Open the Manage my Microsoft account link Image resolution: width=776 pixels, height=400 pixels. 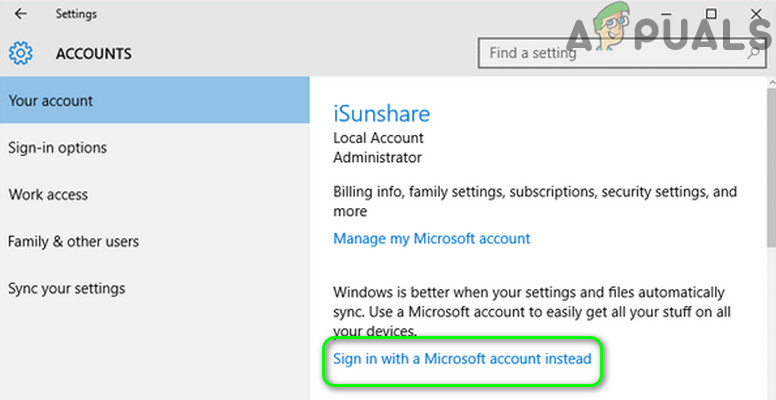[x=432, y=239]
